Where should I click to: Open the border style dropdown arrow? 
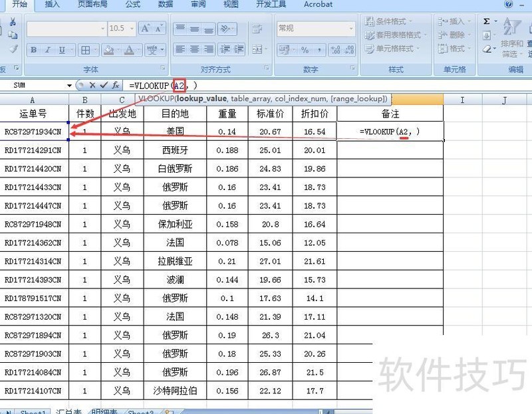(x=95, y=49)
